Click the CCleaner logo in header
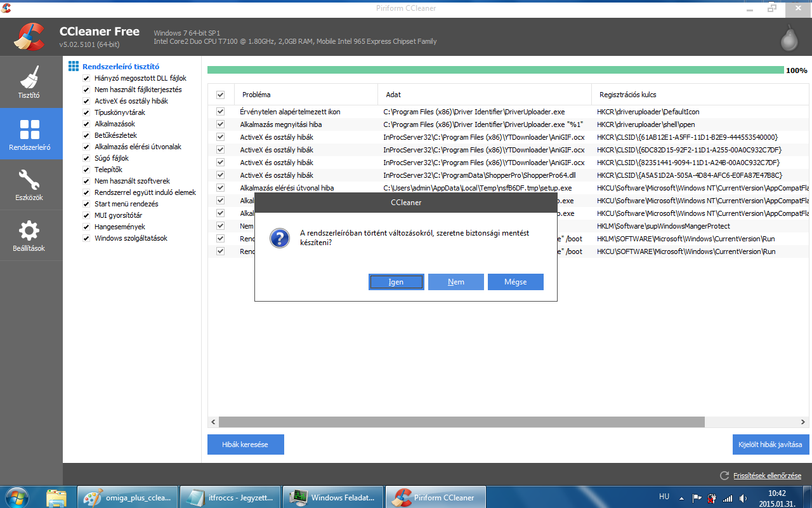 pyautogui.click(x=29, y=37)
